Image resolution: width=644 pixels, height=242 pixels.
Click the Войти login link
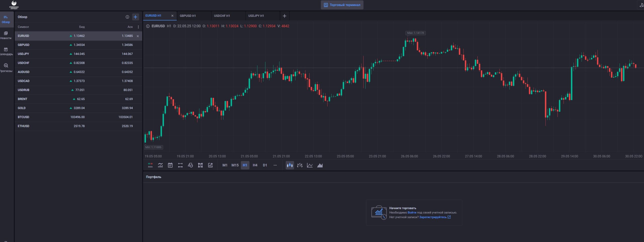(412, 213)
